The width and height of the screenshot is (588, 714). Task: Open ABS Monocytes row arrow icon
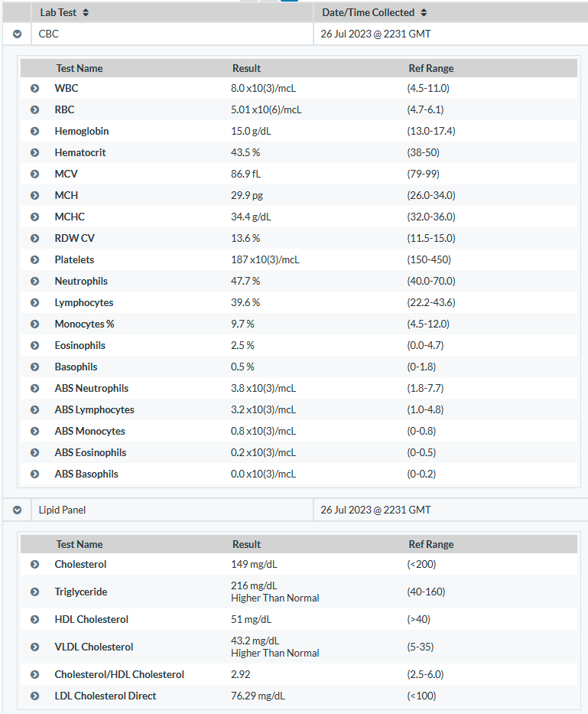coord(34,431)
